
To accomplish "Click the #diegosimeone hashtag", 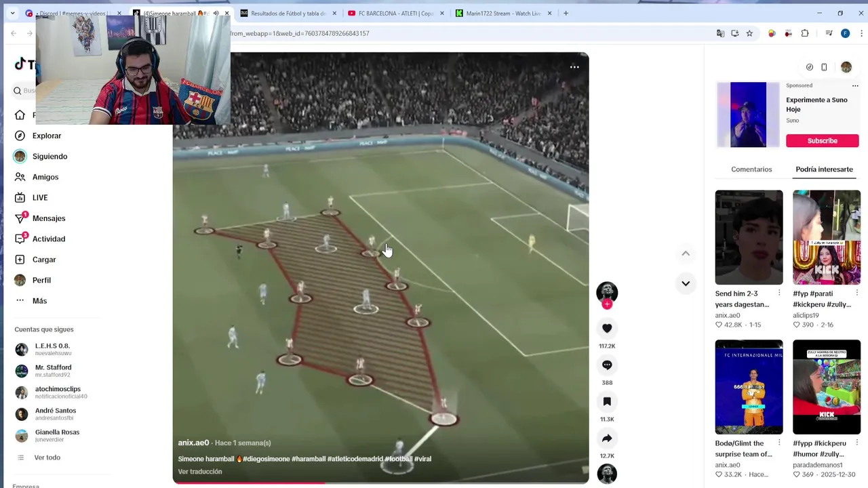I will point(266,459).
